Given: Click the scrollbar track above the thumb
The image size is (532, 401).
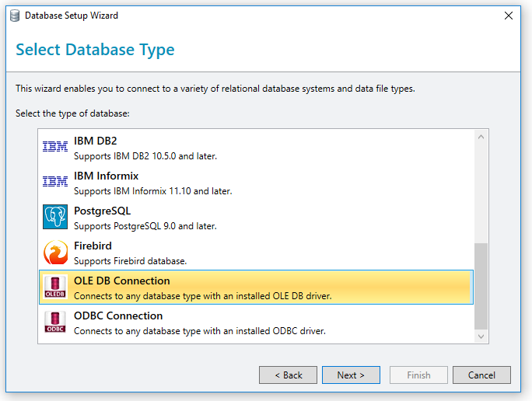Looking at the screenshot, I should (481, 194).
